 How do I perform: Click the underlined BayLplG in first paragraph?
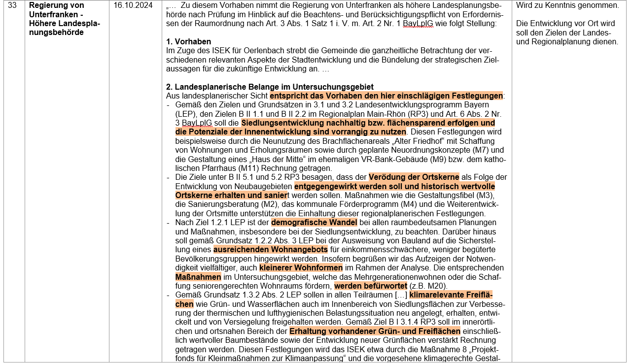pos(418,23)
